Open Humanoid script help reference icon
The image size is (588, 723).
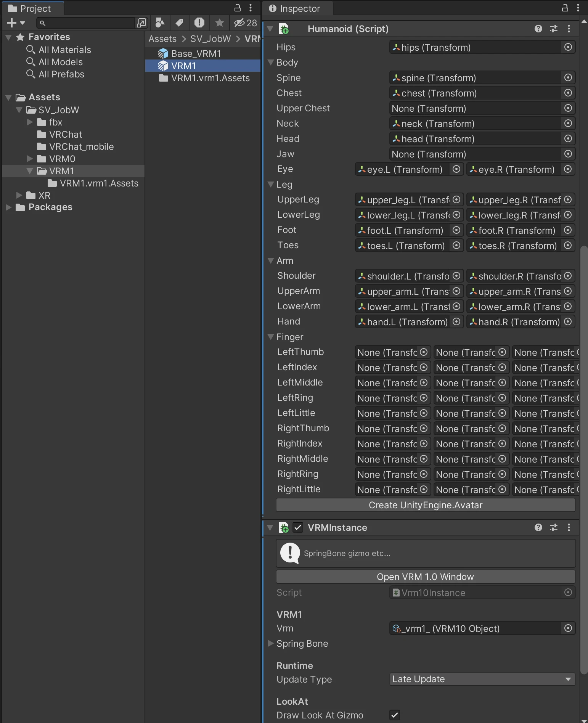[x=538, y=29]
